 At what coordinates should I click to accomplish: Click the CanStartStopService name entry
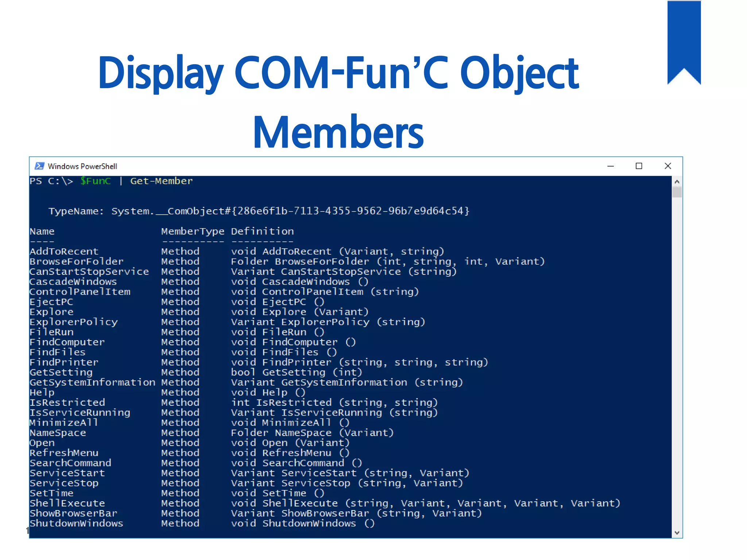coord(89,272)
